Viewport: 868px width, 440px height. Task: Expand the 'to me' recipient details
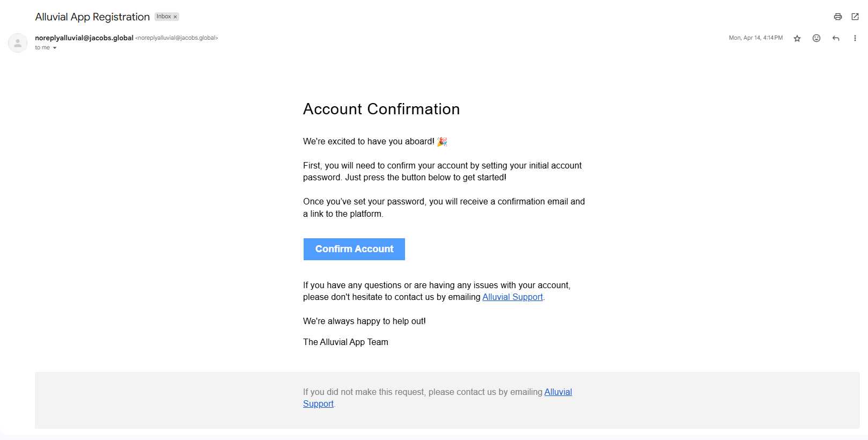[54, 48]
